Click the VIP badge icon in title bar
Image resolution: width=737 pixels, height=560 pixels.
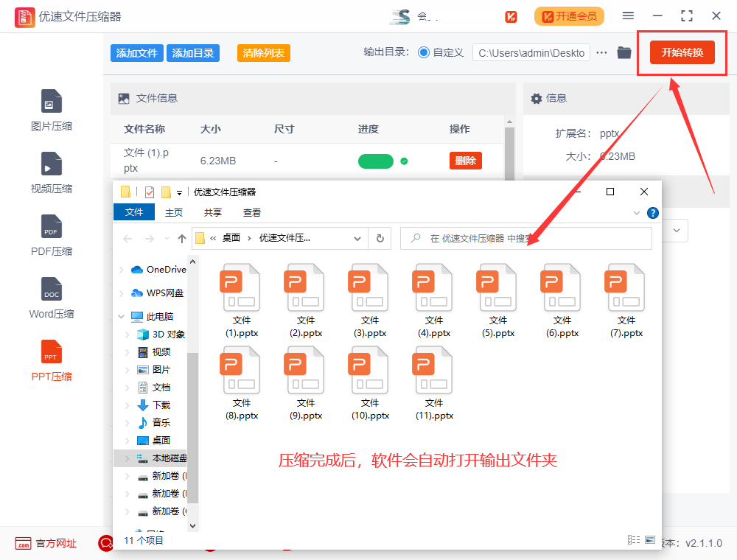click(x=511, y=17)
